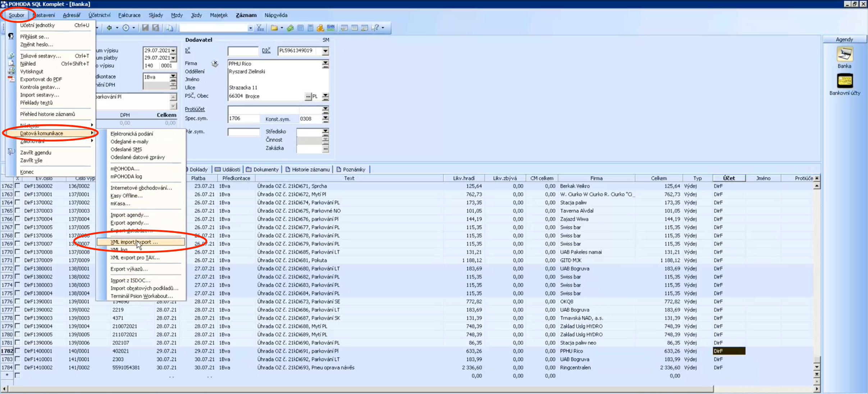Click the green back arrow toolbar icon
This screenshot has height=394, width=868.
(109, 28)
